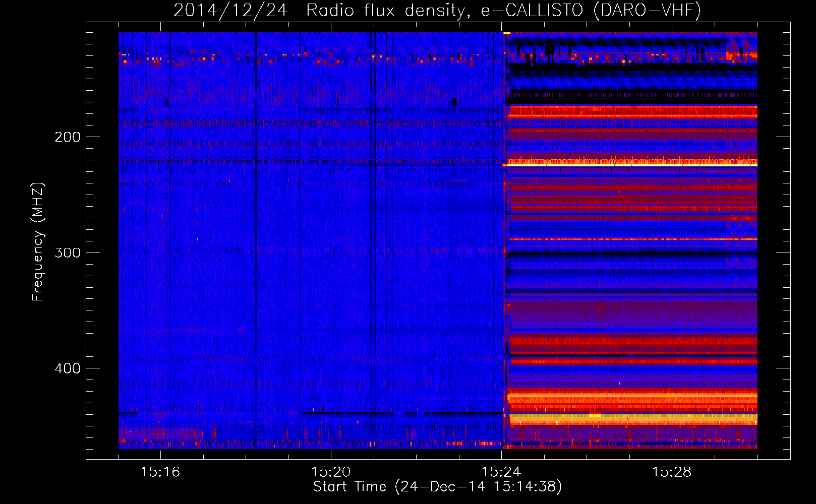The height and width of the screenshot is (504, 816).
Task: Select the date text 2014/12/24 in title
Action: (230, 10)
